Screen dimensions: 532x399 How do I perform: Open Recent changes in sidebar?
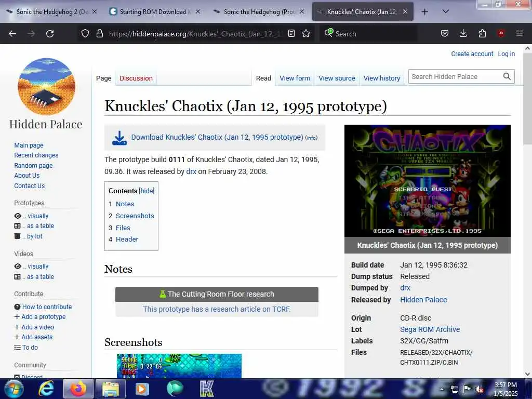[x=36, y=155]
